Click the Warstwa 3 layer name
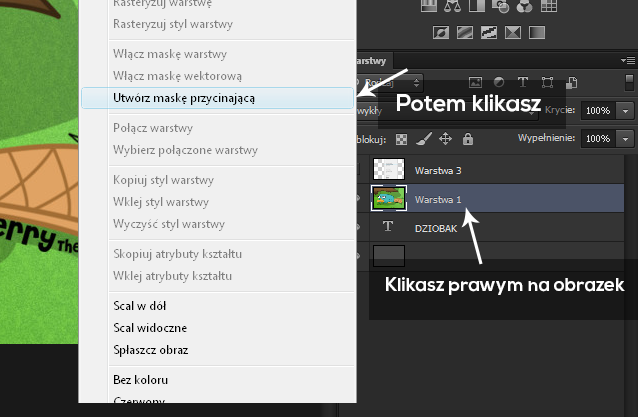638x417 pixels. (438, 171)
